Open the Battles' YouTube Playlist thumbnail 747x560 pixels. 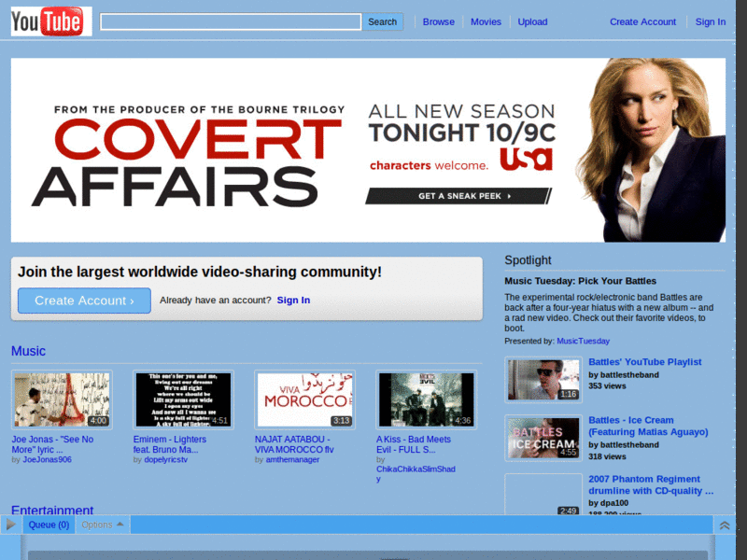point(543,380)
